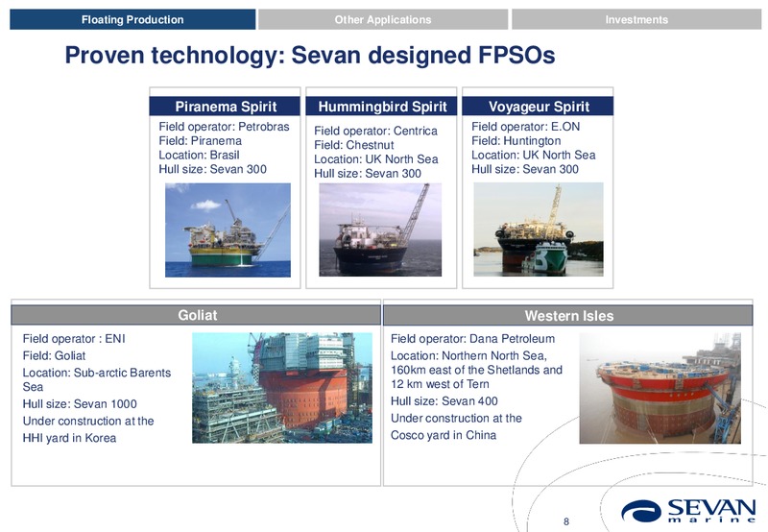Select 'Field operator: Centrica' text
This screenshot has height=532, width=768.
coord(375,131)
